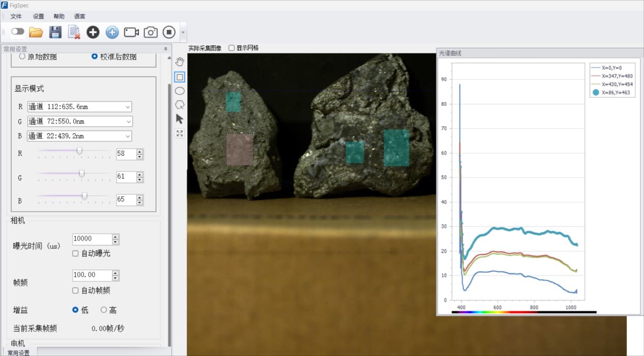Open the 语言 menu

[80, 16]
